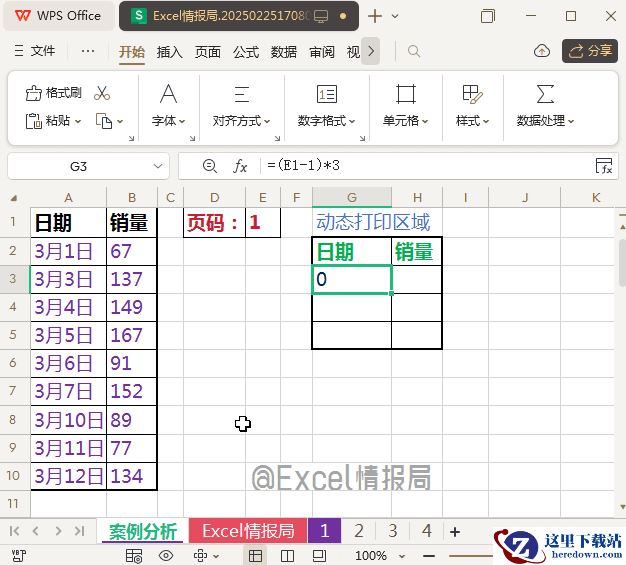This screenshot has height=565, width=626.
Task: Select the 公式 ribbon tab
Action: (246, 52)
